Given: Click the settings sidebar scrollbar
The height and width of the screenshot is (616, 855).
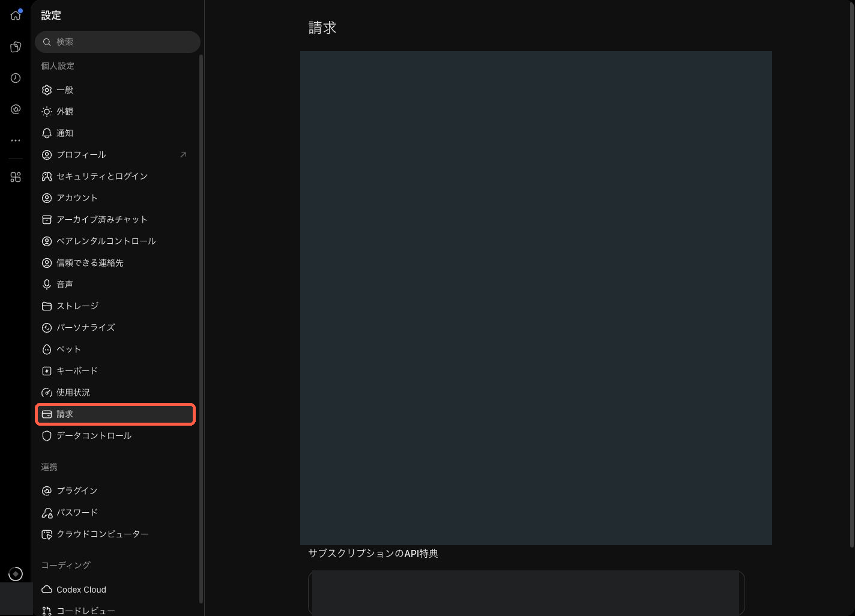Looking at the screenshot, I should click(x=201, y=329).
